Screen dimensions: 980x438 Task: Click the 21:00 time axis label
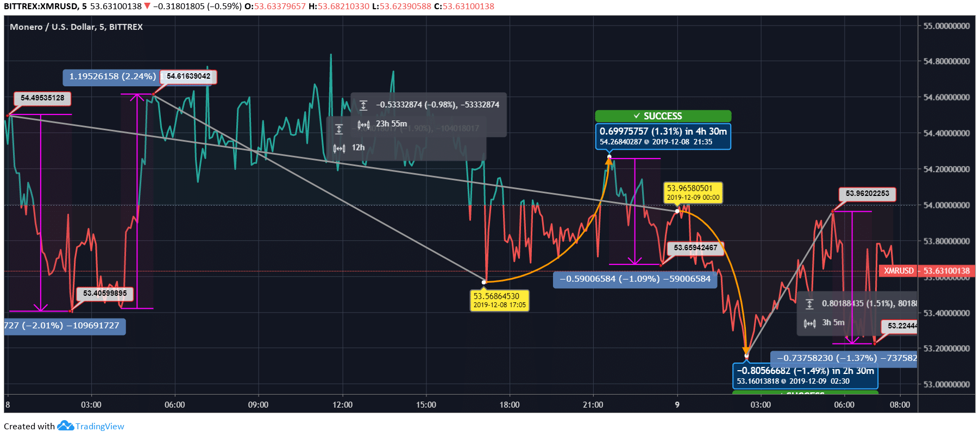click(x=593, y=405)
